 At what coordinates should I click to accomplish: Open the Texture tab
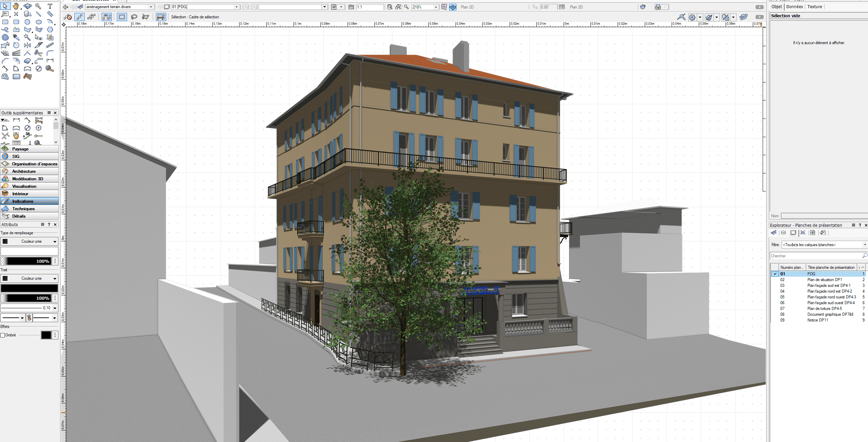tap(814, 6)
